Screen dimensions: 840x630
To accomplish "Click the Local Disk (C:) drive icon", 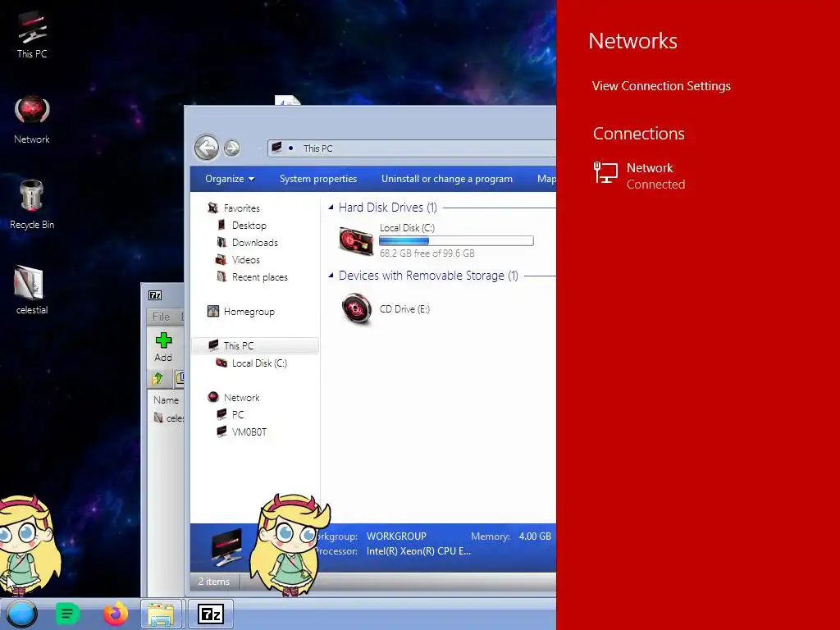I will tap(356, 240).
